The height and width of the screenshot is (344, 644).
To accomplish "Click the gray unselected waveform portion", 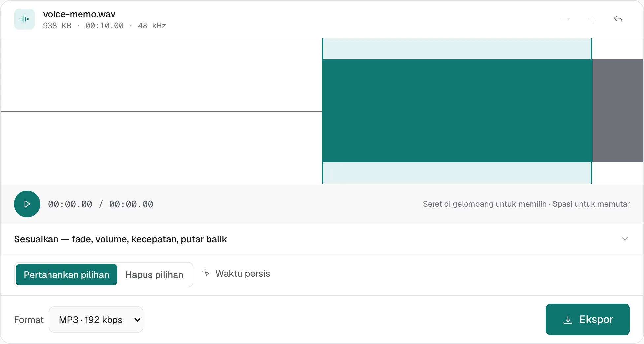I will 618,111.
